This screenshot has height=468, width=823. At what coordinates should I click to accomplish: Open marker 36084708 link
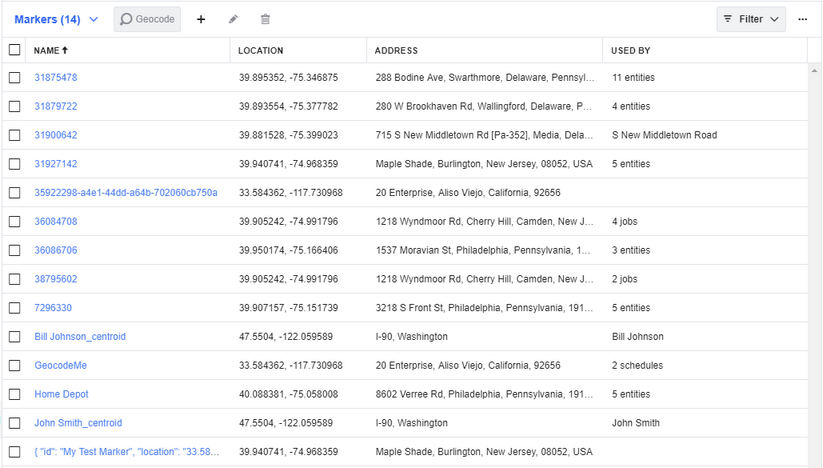pos(56,221)
